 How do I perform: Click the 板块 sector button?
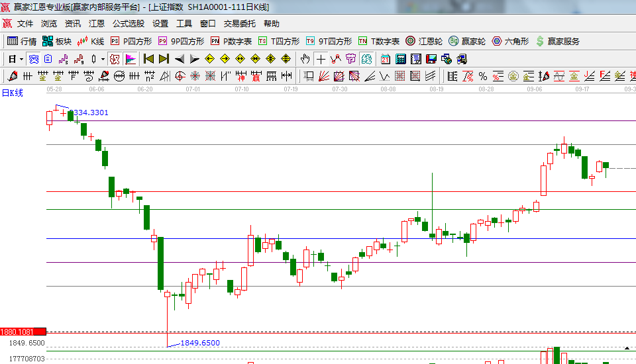pyautogui.click(x=57, y=41)
